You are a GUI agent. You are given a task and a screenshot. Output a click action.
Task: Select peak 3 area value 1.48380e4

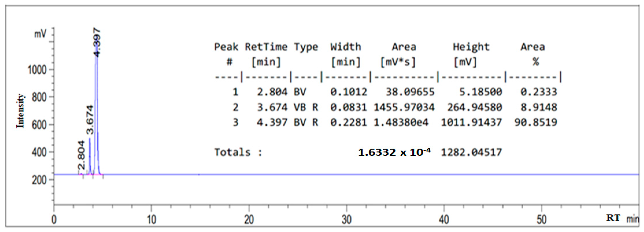click(x=401, y=122)
